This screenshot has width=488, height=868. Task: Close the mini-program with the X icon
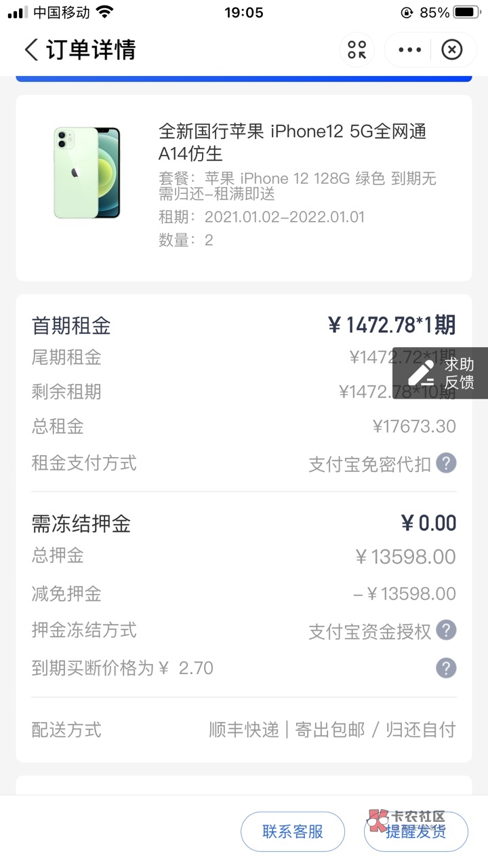point(451,50)
